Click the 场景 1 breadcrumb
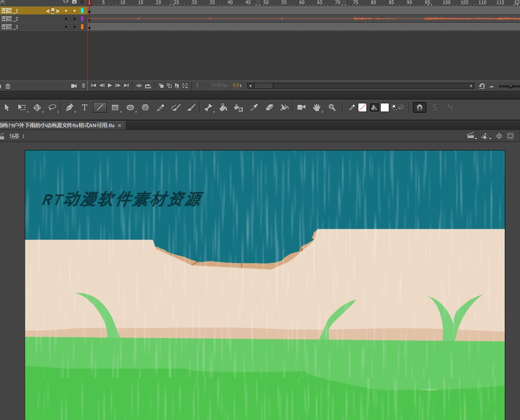Viewport: 520px width, 420px height. [x=17, y=136]
